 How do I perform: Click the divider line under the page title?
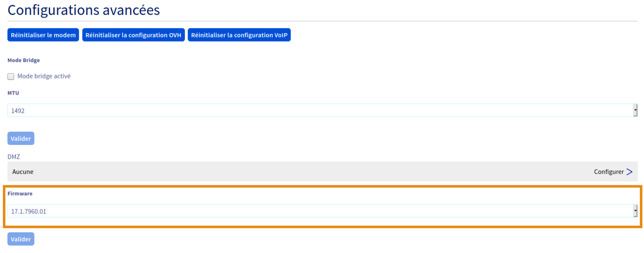322,21
